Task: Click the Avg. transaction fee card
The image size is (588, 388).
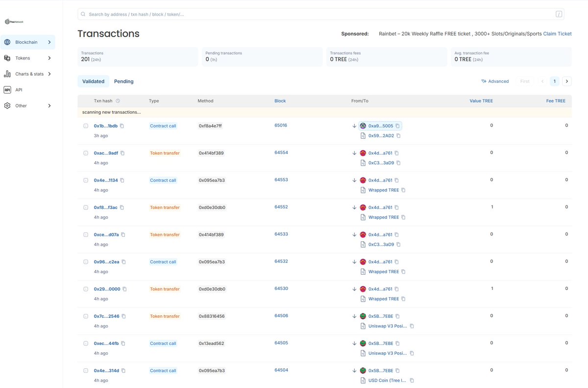Action: (511, 57)
